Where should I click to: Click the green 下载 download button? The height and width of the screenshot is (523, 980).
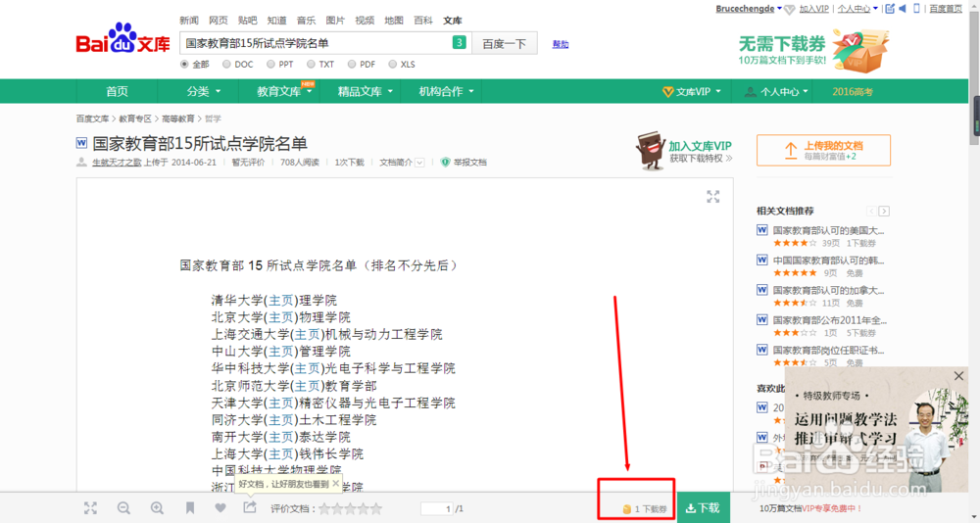click(703, 508)
